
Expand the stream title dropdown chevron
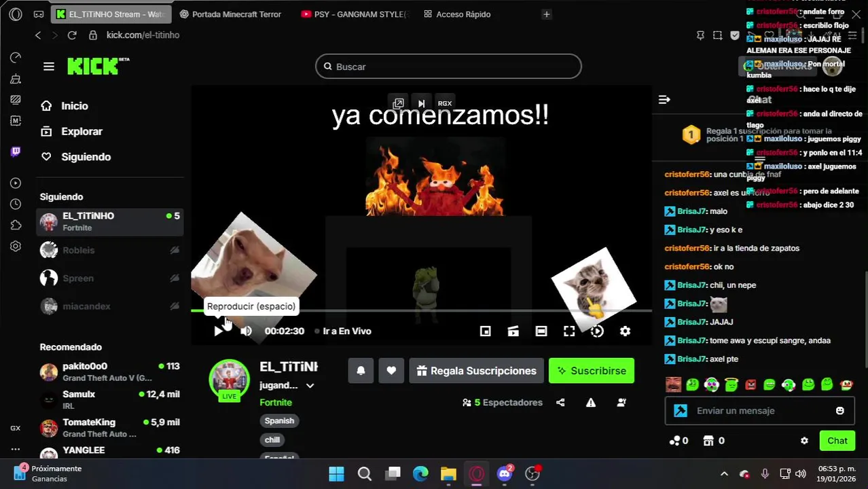(x=310, y=386)
